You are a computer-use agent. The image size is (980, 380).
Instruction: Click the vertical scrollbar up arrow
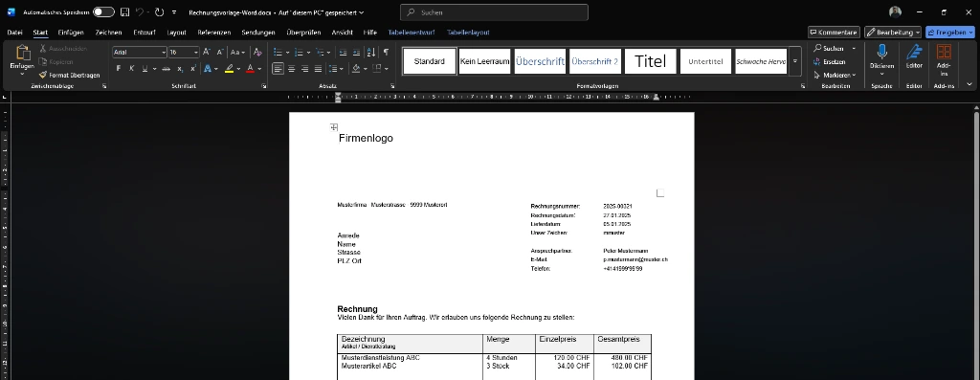(x=975, y=108)
